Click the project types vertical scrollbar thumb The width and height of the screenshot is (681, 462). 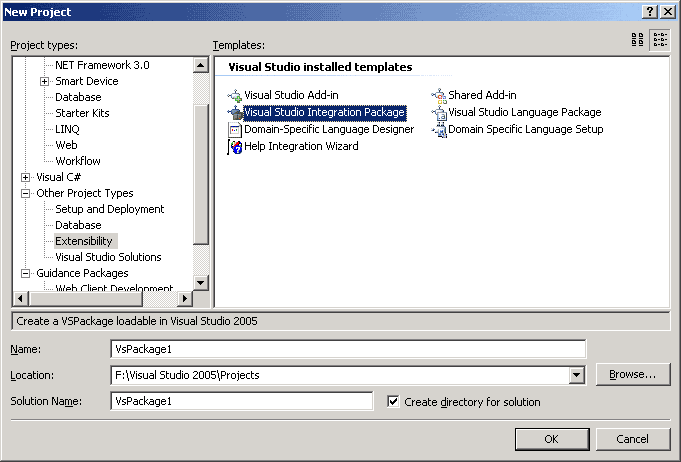click(x=201, y=174)
